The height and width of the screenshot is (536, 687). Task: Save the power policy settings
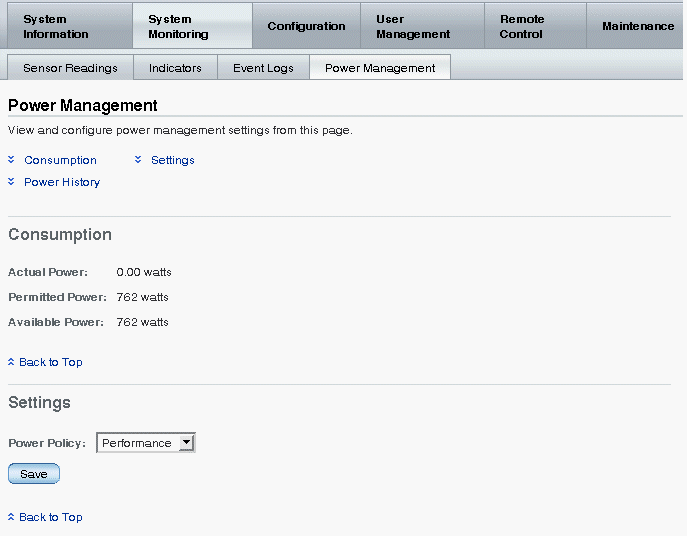34,474
